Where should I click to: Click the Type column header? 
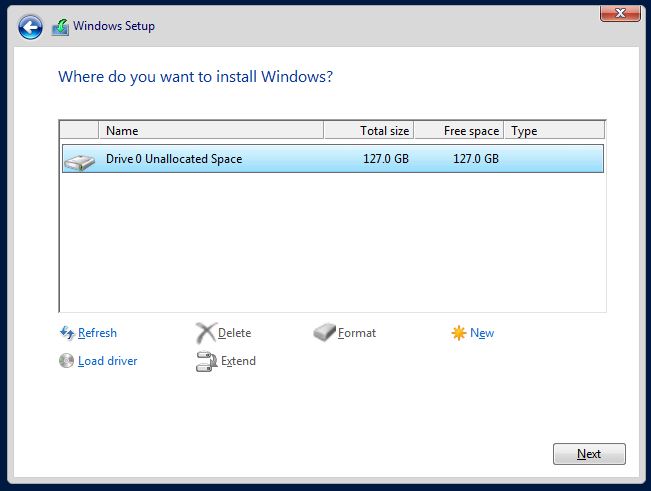click(554, 130)
